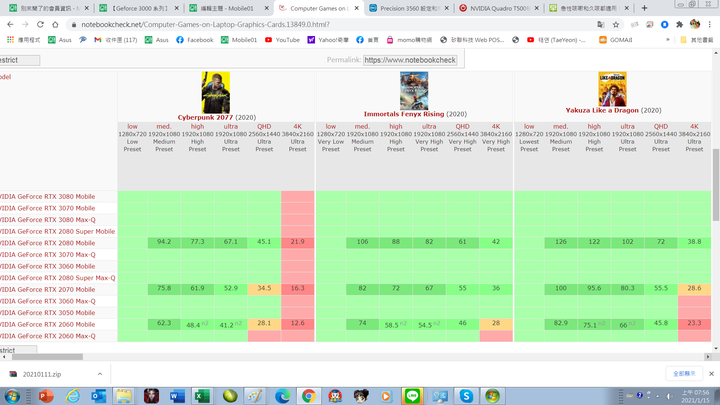The height and width of the screenshot is (405, 720).
Task: Reload the notebookcheck page
Action: point(40,24)
